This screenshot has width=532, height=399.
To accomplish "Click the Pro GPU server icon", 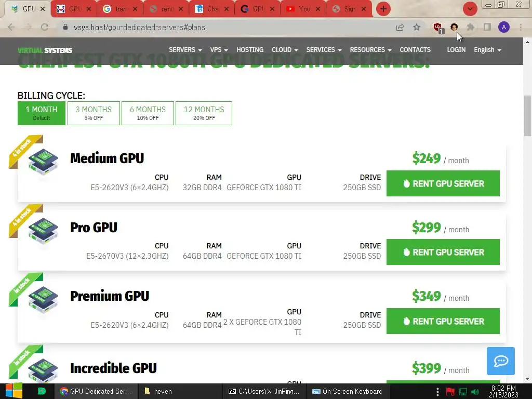I will (43, 231).
